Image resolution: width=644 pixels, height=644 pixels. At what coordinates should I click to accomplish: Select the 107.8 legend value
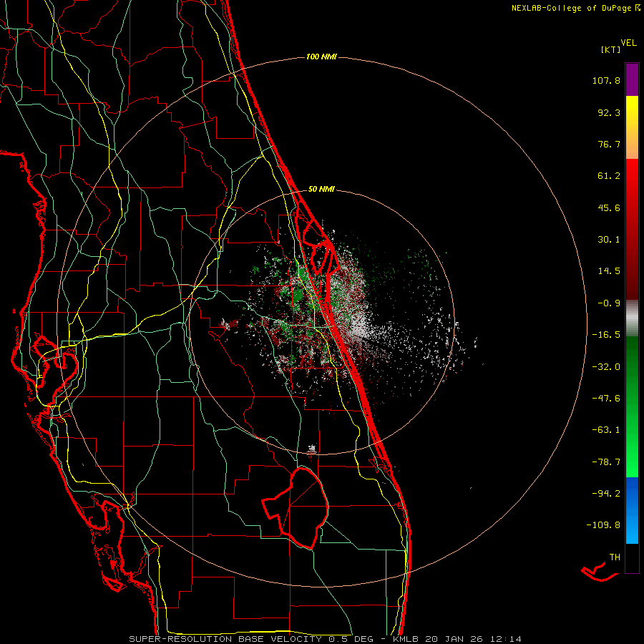(x=606, y=80)
